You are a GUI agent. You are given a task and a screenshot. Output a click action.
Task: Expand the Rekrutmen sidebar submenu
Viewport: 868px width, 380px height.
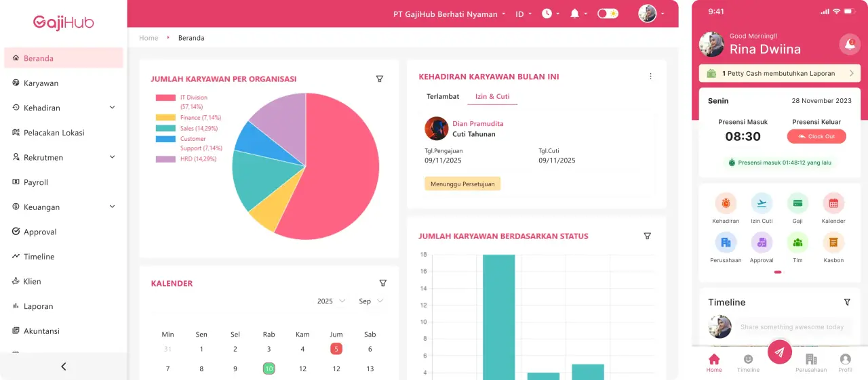tap(112, 157)
